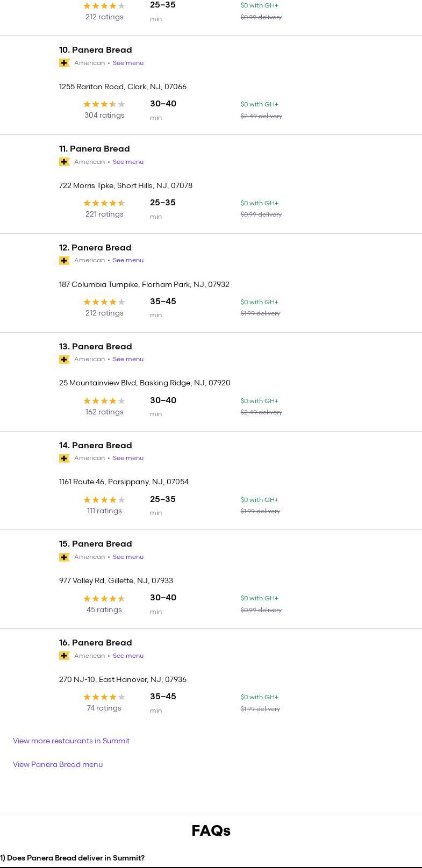Expand FAQ: Does Panera Bread deliver in Summit
Screen dimensions: 422x868
pyautogui.click(x=73, y=858)
